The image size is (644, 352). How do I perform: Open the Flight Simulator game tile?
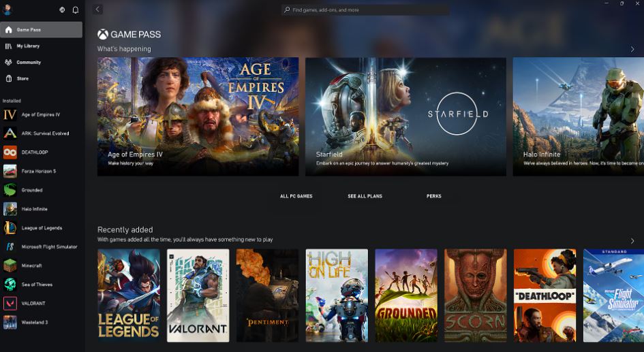(x=613, y=295)
